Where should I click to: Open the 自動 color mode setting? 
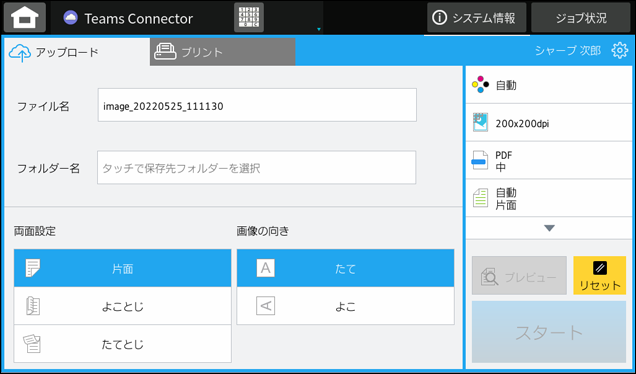pyautogui.click(x=549, y=85)
